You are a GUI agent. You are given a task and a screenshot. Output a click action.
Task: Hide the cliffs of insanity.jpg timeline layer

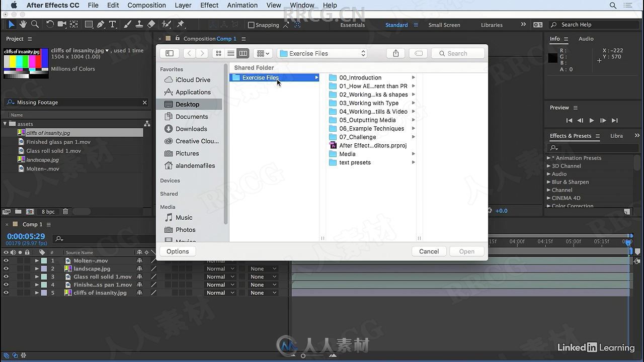(6, 293)
